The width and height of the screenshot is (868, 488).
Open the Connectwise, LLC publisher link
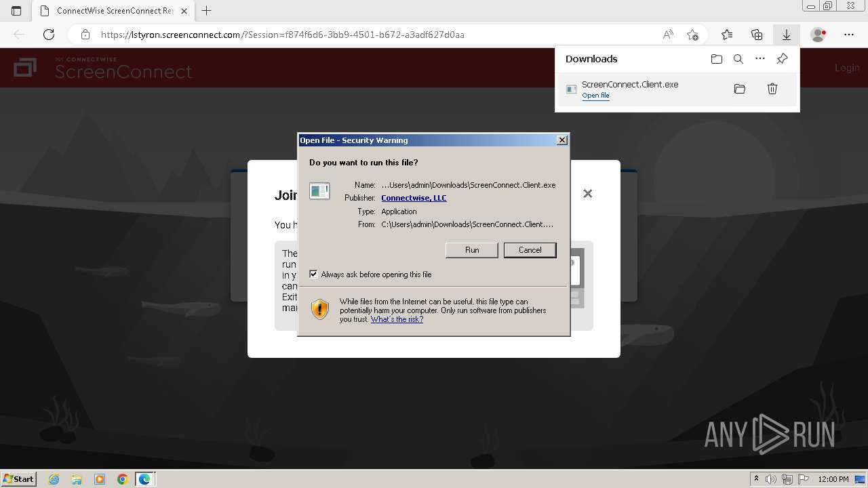point(414,198)
